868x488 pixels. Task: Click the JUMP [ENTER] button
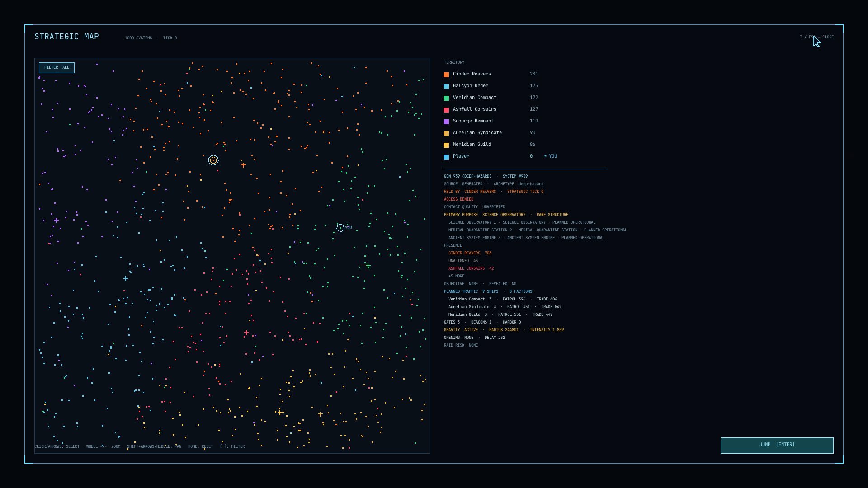point(777,445)
